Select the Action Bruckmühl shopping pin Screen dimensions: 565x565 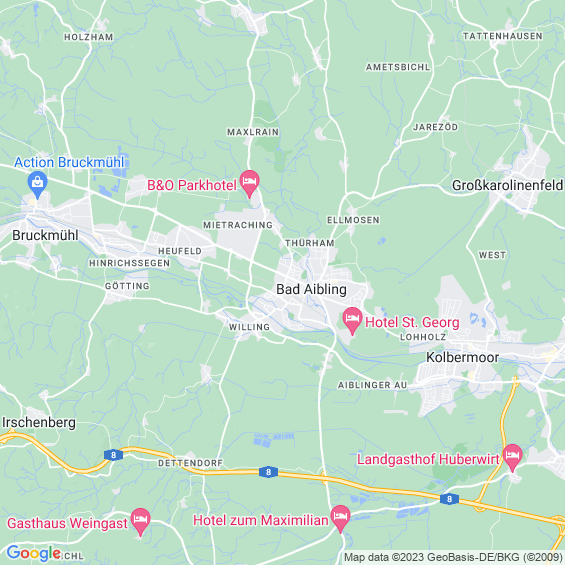(x=37, y=184)
